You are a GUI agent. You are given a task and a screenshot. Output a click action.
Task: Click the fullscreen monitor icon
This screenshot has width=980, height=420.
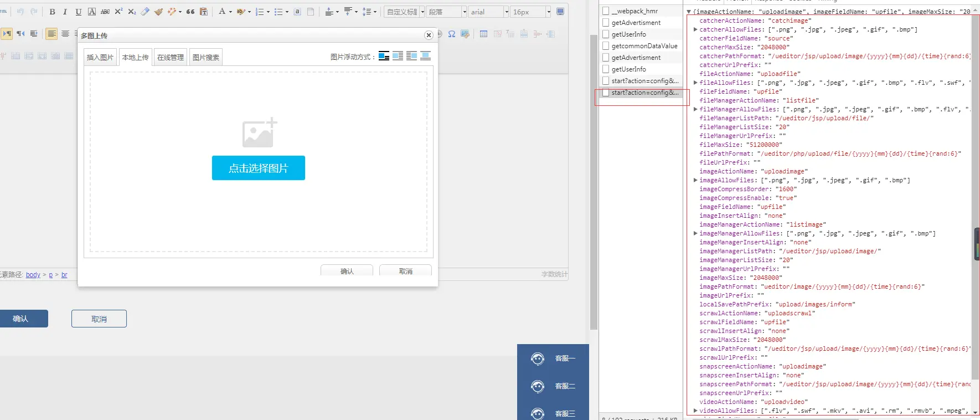tap(560, 12)
